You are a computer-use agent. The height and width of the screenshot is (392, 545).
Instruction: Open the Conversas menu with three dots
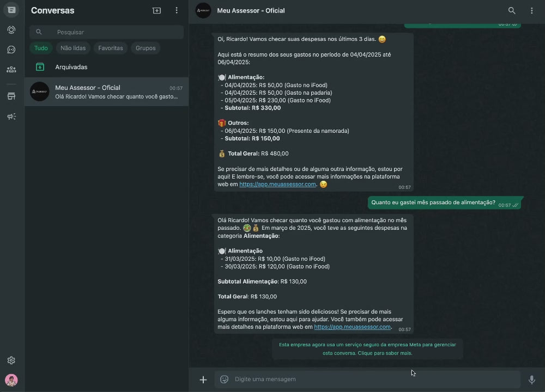[177, 10]
